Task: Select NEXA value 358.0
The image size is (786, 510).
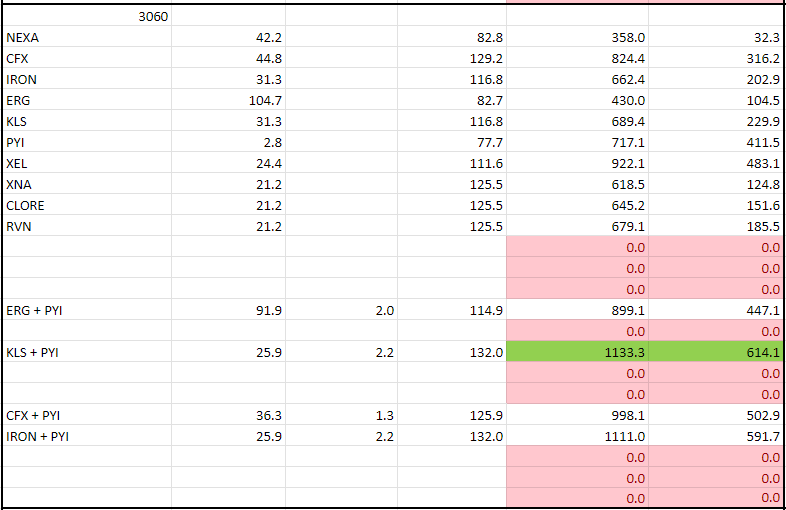Action: click(577, 37)
